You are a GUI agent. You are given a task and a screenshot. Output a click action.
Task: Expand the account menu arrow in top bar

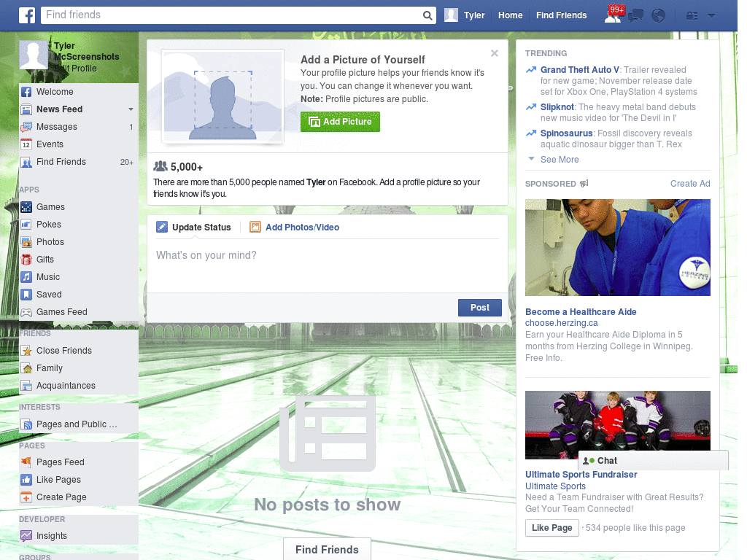(712, 16)
